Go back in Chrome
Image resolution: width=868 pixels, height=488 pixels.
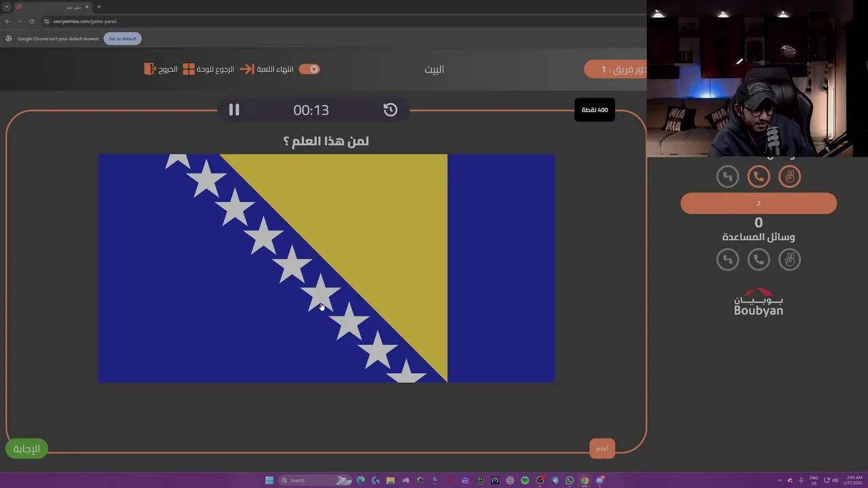click(x=7, y=21)
